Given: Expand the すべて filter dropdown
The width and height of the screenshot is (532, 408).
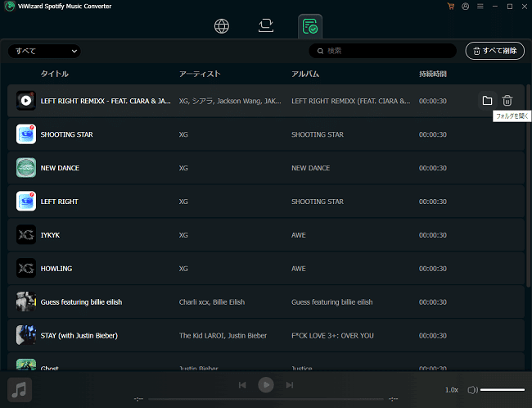Looking at the screenshot, I should (44, 52).
